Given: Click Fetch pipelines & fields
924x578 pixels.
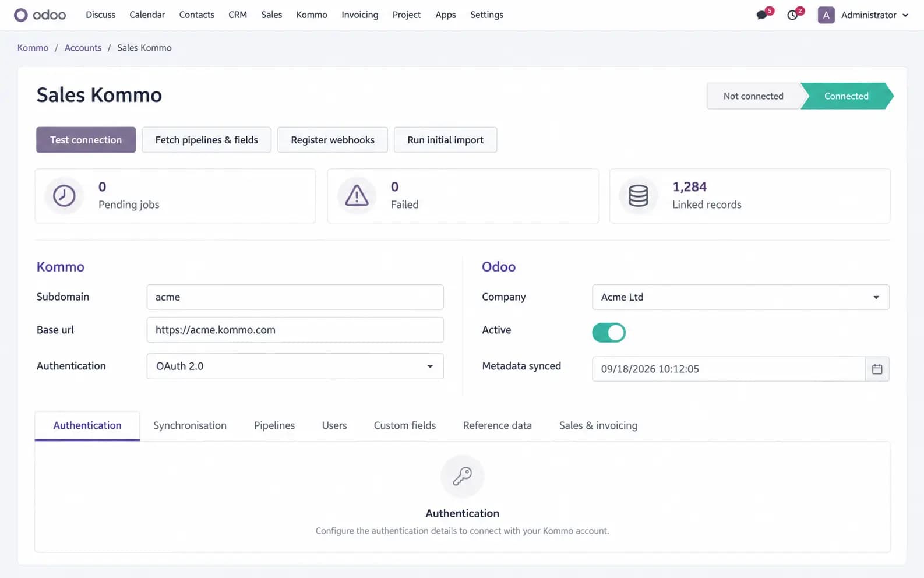Looking at the screenshot, I should point(206,140).
